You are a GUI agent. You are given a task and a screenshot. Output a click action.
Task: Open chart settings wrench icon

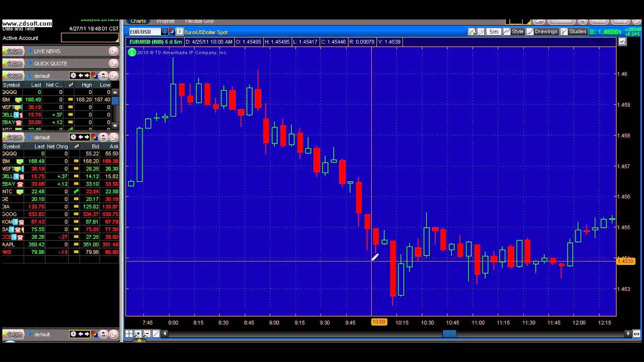point(481,32)
